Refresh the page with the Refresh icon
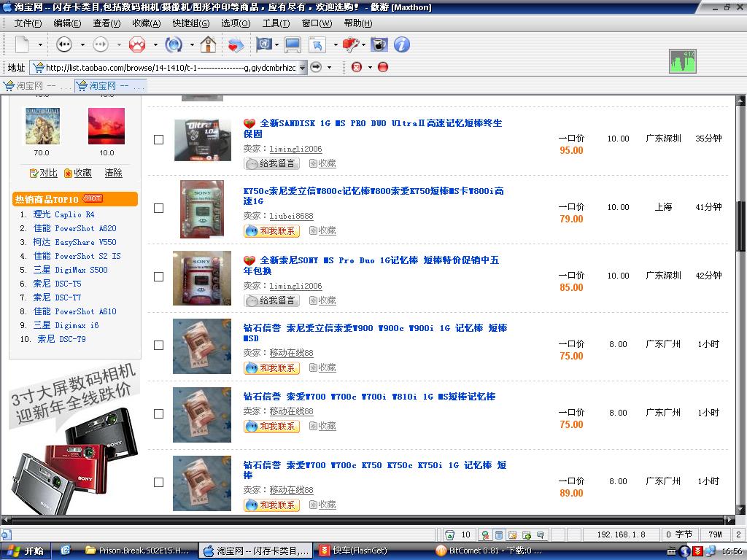747x560 pixels. point(174,44)
